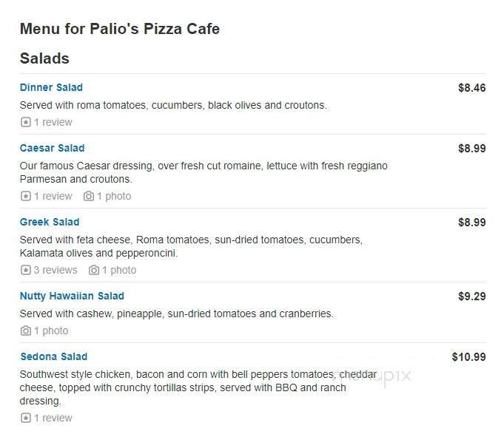Image resolution: width=504 pixels, height=437 pixels.
Task: Open the Dinner Salad item link
Action: 51,87
